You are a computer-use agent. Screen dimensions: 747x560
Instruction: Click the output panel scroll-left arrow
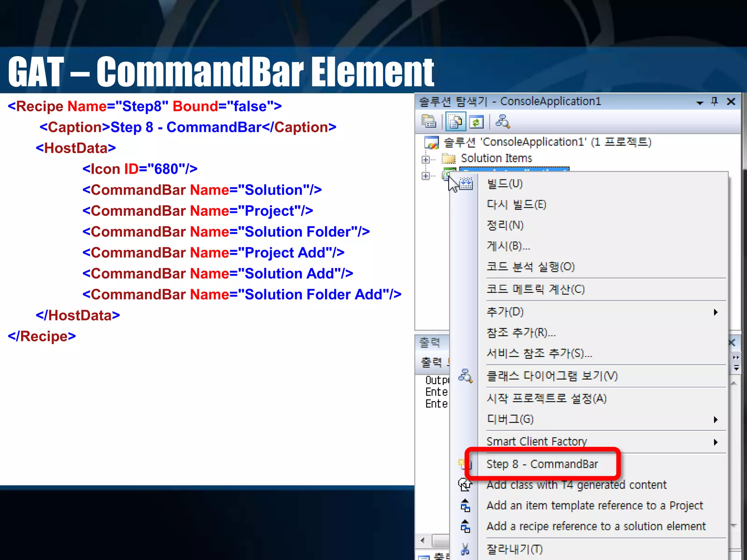coord(422,540)
